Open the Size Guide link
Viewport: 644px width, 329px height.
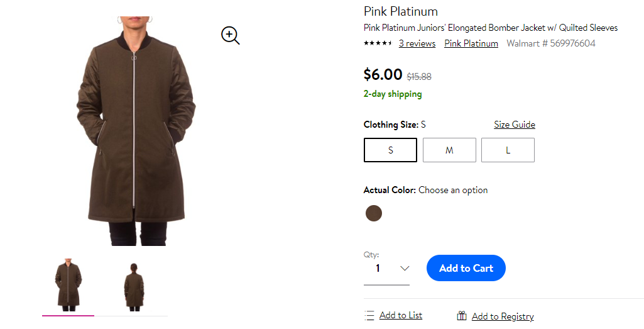click(514, 125)
